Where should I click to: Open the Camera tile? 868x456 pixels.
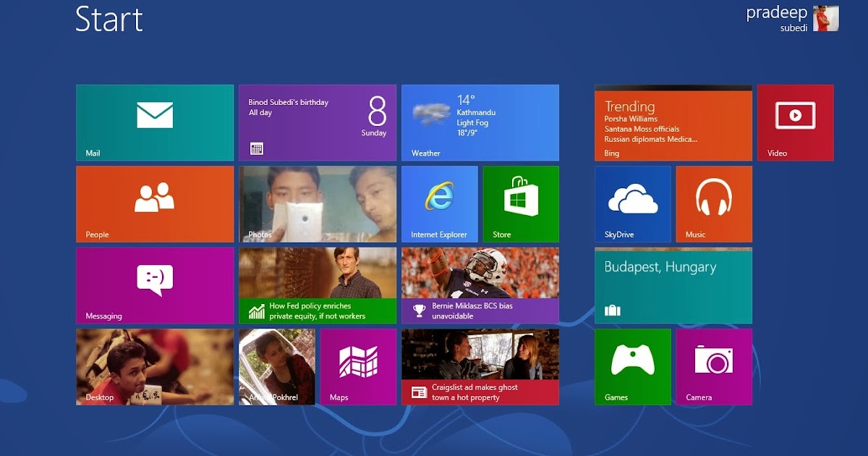pyautogui.click(x=714, y=367)
